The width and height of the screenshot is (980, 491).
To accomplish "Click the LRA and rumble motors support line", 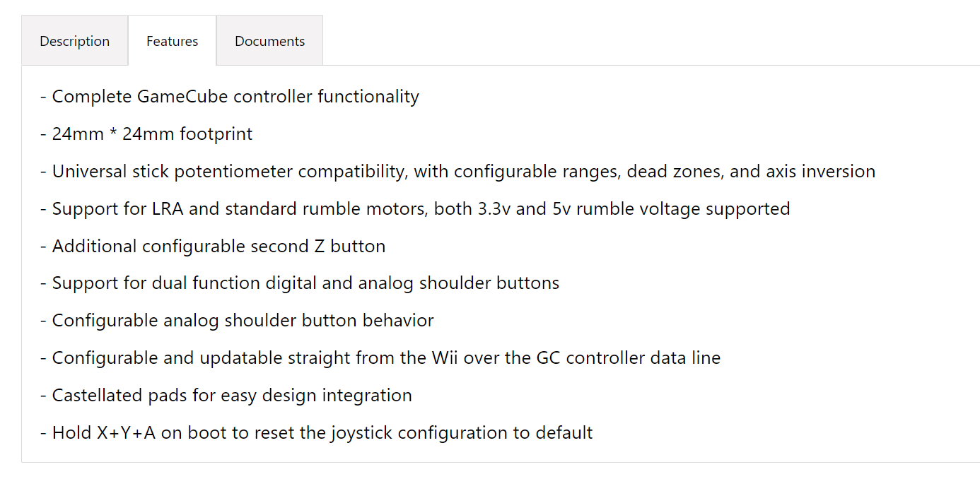I will 415,209.
